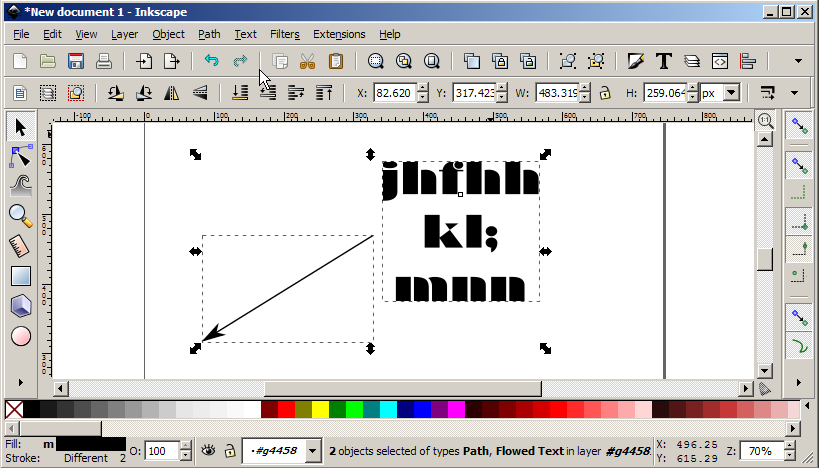This screenshot has height=468, width=819.
Task: Zoom 1:1 button above vertical scrollbar
Action: [x=765, y=121]
